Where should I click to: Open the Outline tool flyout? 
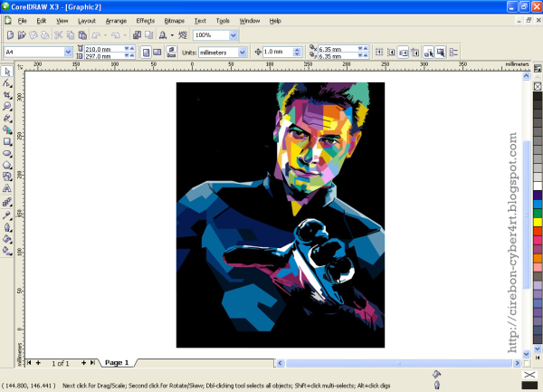pyautogui.click(x=7, y=227)
